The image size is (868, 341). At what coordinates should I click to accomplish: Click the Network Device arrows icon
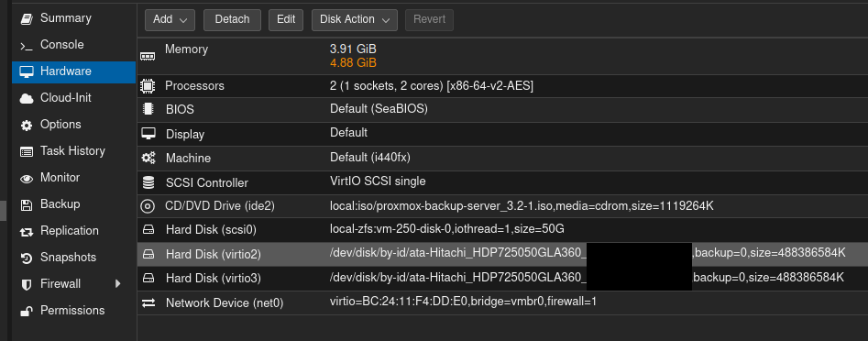click(148, 303)
